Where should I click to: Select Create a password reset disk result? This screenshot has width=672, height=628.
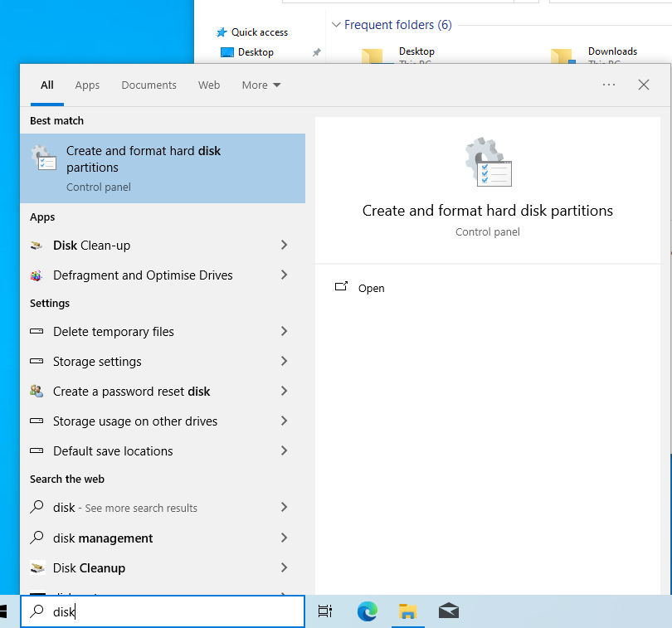[163, 391]
